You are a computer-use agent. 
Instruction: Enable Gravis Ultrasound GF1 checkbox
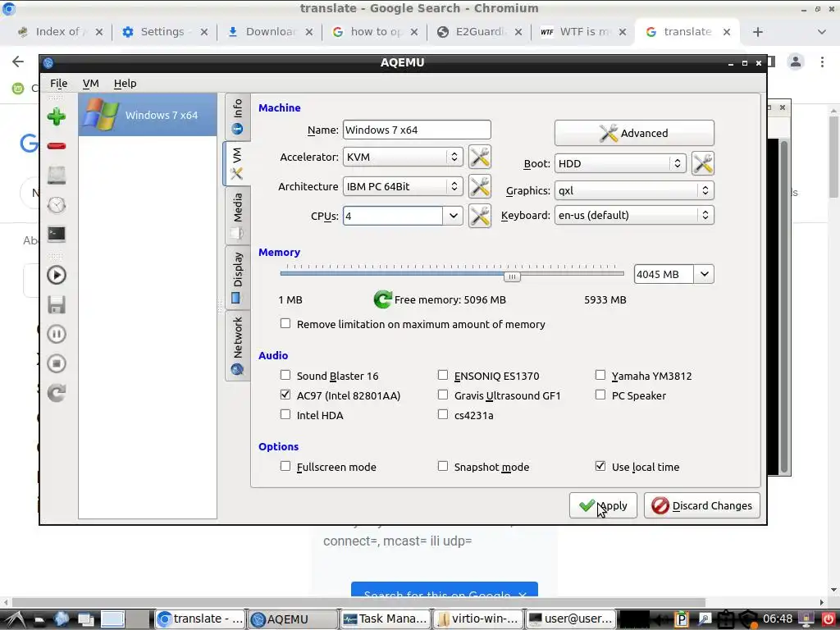[x=442, y=395]
